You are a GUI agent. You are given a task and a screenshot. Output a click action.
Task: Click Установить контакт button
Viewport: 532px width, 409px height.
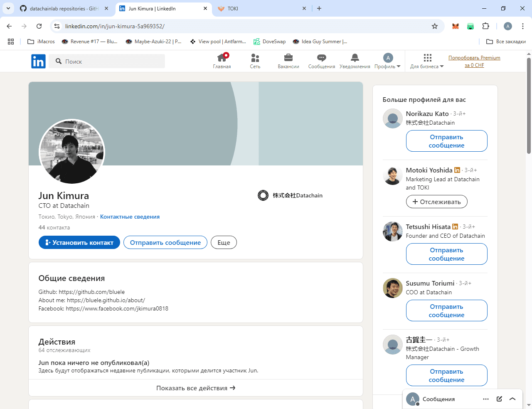pyautogui.click(x=79, y=242)
